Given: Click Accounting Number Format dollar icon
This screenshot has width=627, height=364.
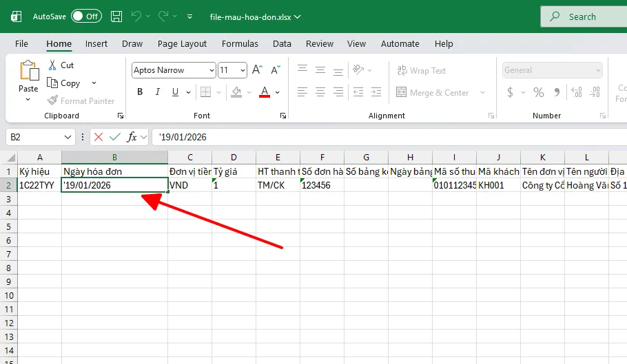Looking at the screenshot, I should [511, 93].
